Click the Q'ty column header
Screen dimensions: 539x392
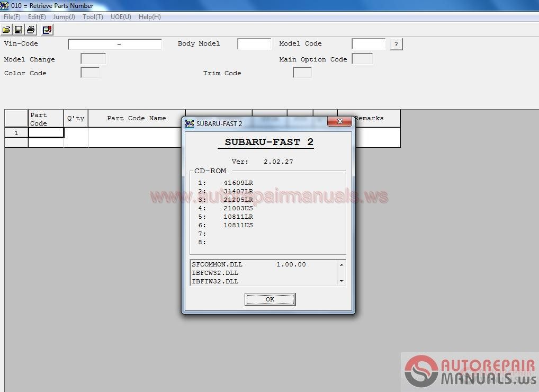point(76,119)
